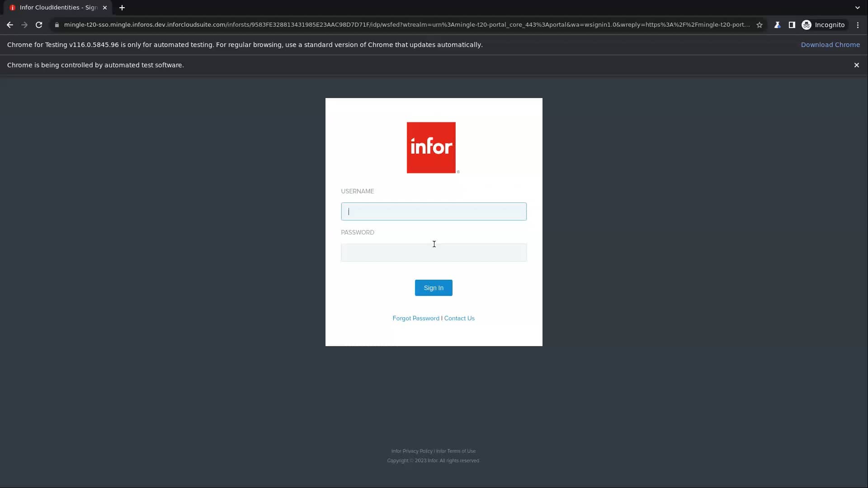
Task: Open the Chrome Labs flask icon
Action: (777, 25)
